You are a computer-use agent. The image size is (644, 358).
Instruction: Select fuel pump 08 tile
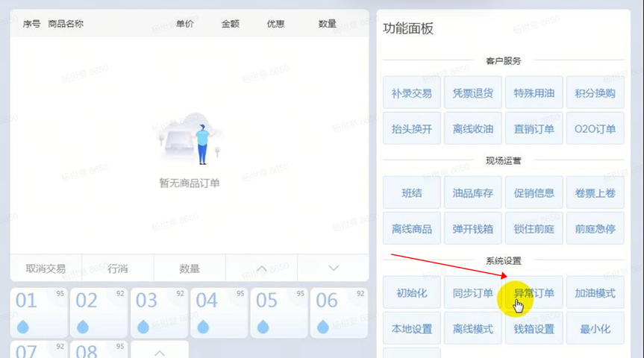tap(99, 350)
